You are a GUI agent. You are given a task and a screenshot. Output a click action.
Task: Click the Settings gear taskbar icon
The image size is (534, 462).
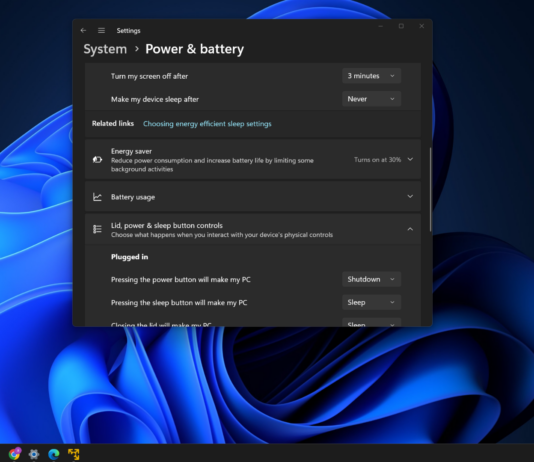[x=34, y=454]
